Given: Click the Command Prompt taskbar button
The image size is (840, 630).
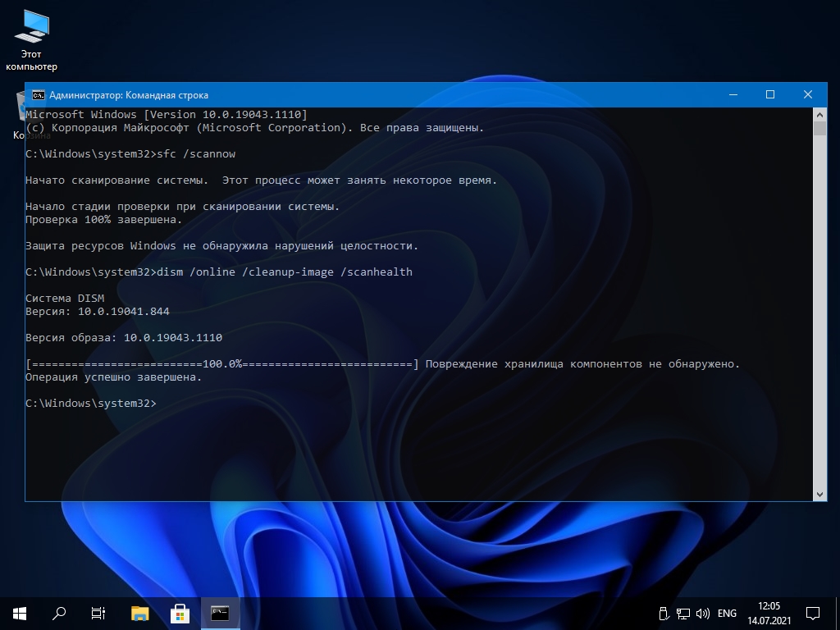Looking at the screenshot, I should [x=220, y=613].
